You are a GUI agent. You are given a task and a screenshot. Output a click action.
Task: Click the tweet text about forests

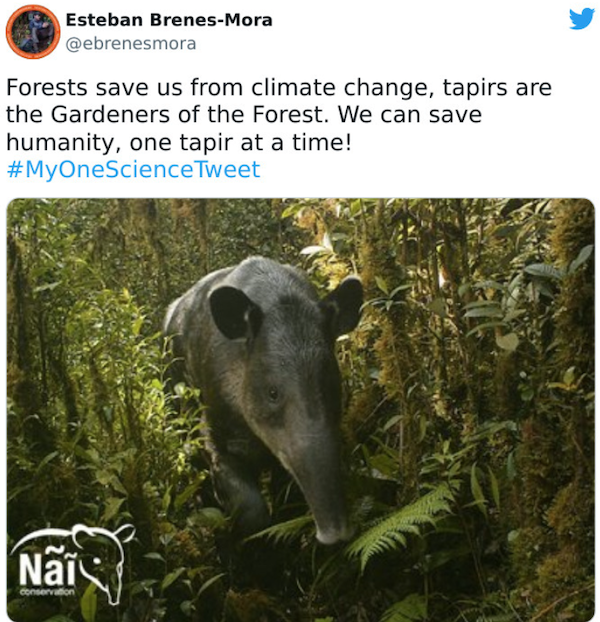[278, 115]
